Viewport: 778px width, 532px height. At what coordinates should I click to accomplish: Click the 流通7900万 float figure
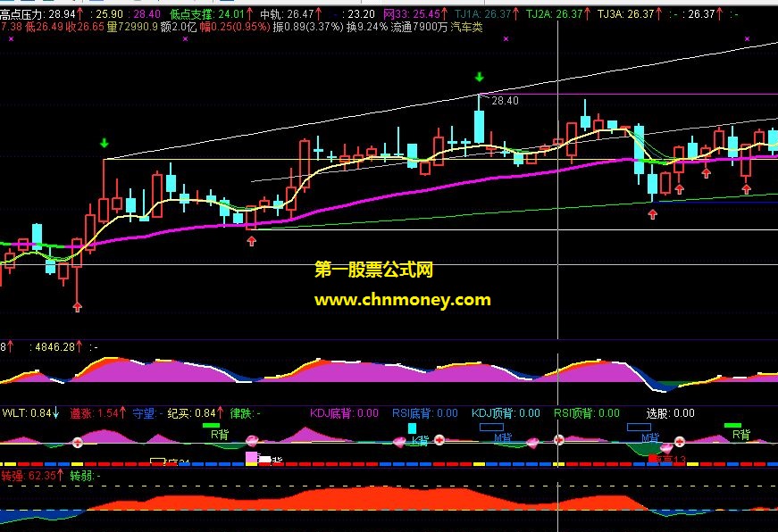[419, 27]
